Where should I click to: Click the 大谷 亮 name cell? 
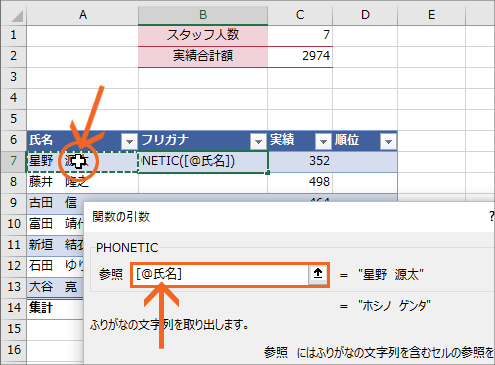[55, 287]
